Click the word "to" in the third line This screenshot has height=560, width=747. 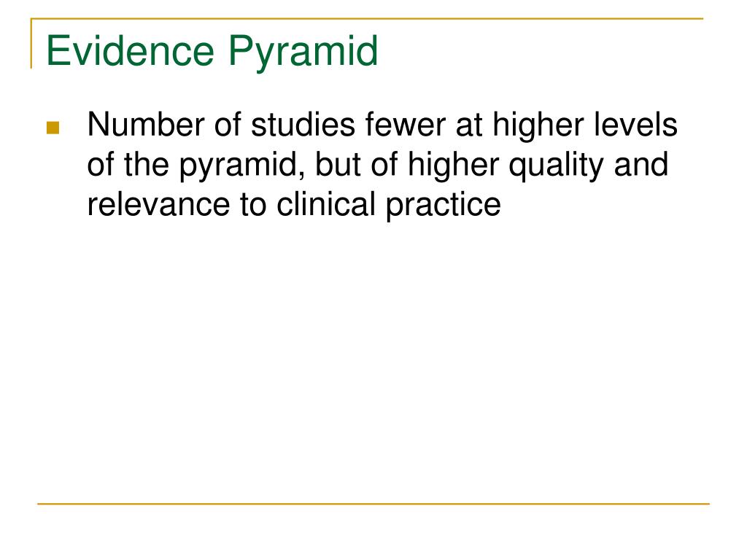click(253, 205)
